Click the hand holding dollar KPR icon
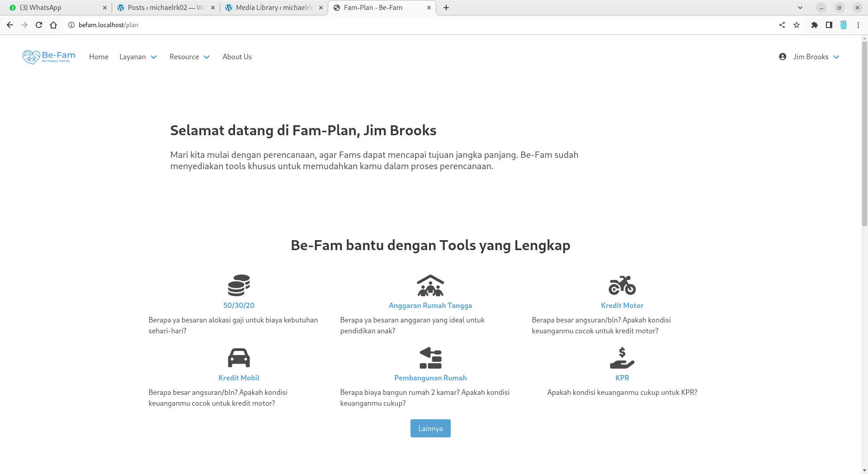868x474 pixels. click(622, 357)
